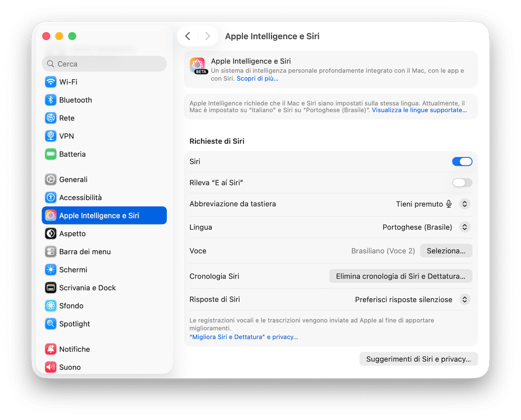Open the Scopri di più… link
521x420 pixels.
coord(258,79)
